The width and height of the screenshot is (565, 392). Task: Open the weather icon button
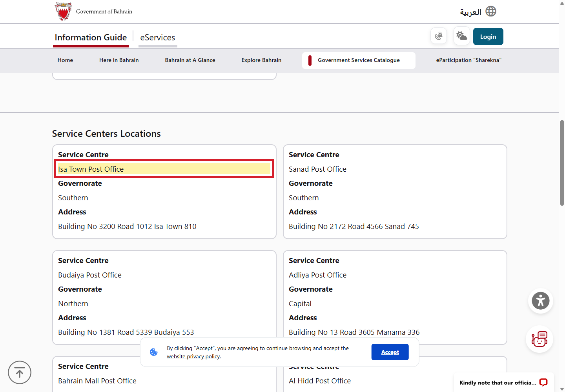462,36
